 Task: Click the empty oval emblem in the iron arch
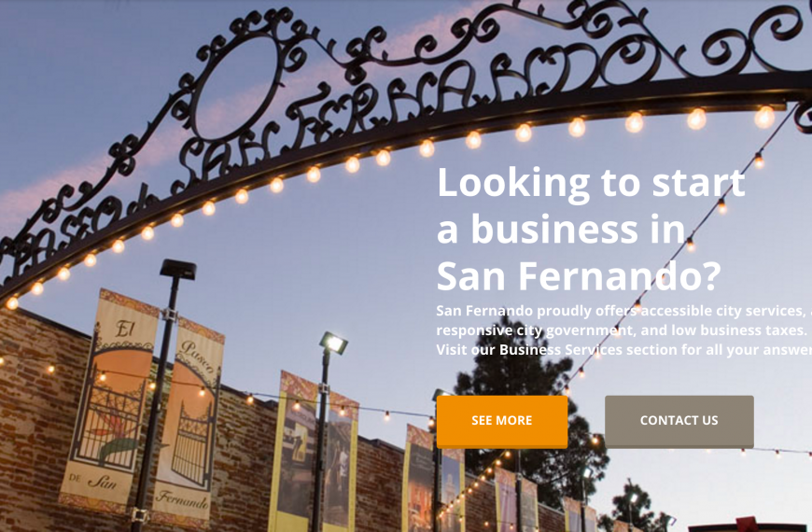click(236, 87)
